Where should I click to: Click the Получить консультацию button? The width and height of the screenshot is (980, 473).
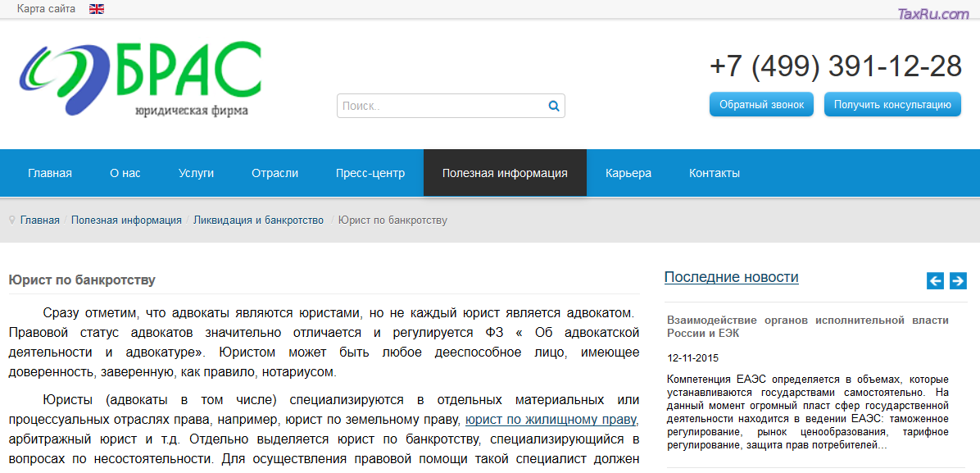pos(892,104)
